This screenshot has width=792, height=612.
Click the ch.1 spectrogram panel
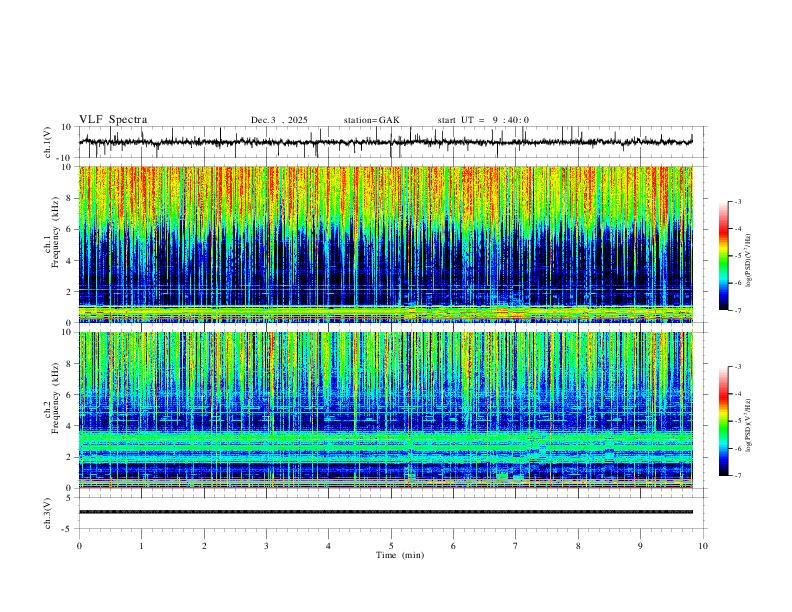coord(386,244)
